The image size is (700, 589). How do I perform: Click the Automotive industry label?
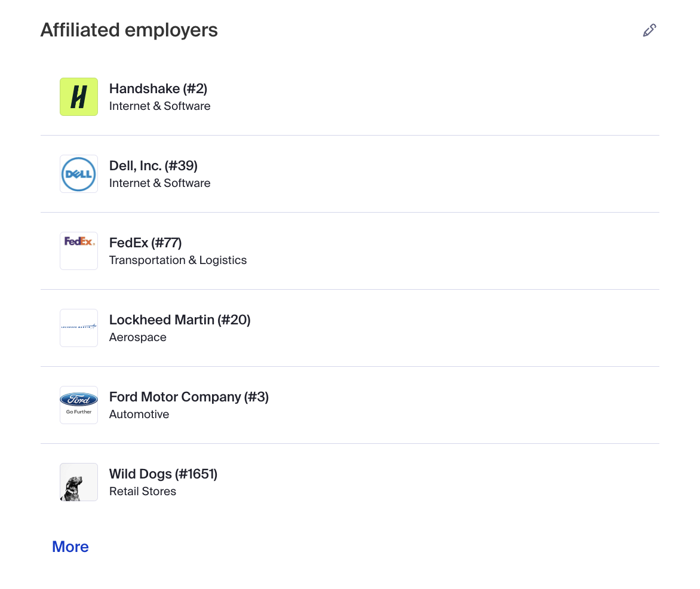click(x=139, y=415)
